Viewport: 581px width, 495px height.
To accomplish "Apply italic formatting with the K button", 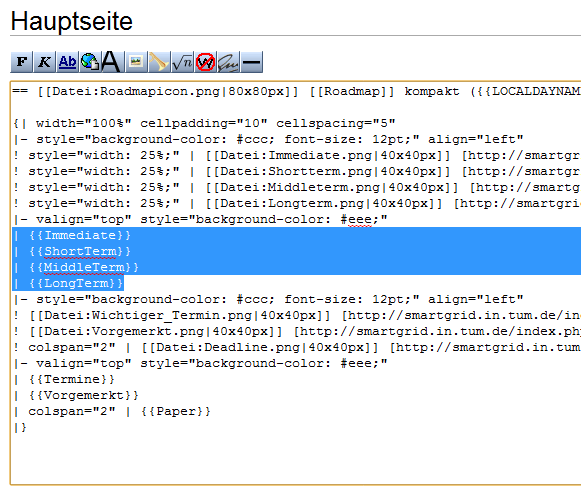I will (44, 62).
